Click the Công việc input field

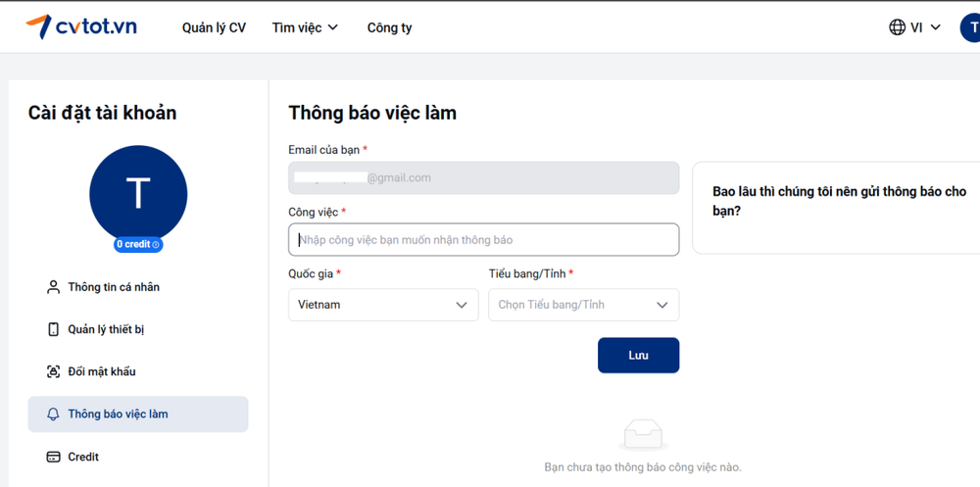[x=483, y=240]
